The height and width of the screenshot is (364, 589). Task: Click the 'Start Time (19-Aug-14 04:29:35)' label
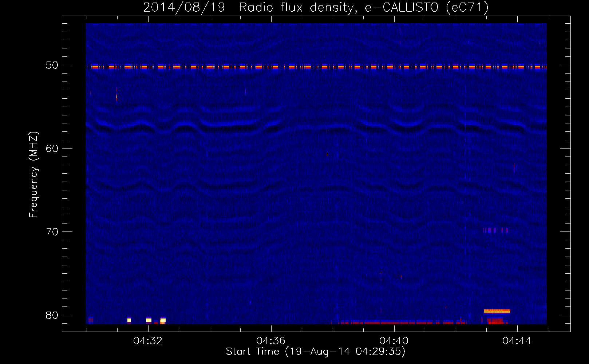click(316, 352)
